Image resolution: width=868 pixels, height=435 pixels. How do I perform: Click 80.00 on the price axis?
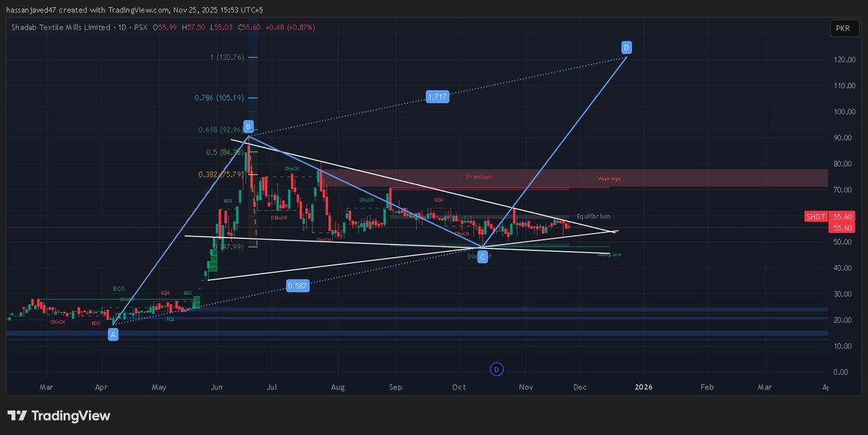tap(843, 164)
